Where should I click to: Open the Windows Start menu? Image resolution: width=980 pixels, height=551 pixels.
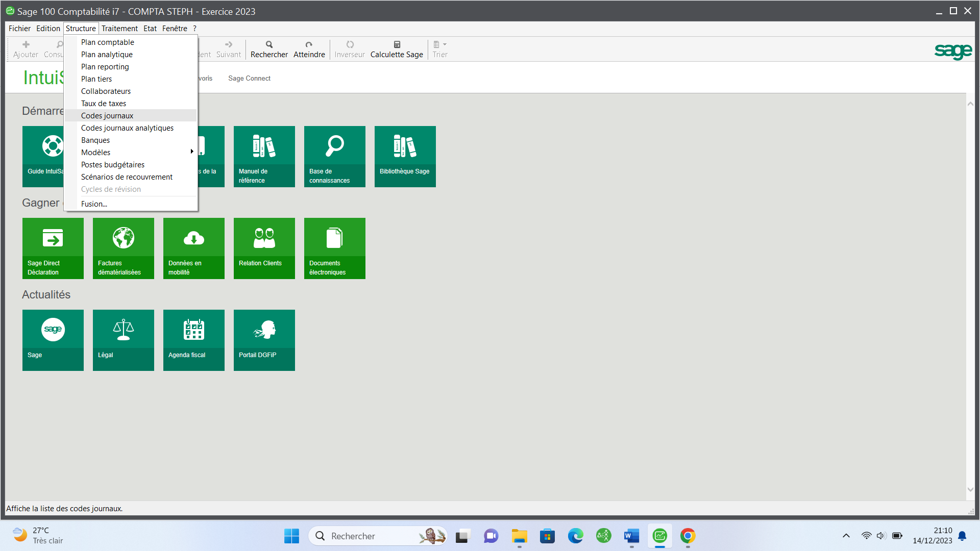291,536
